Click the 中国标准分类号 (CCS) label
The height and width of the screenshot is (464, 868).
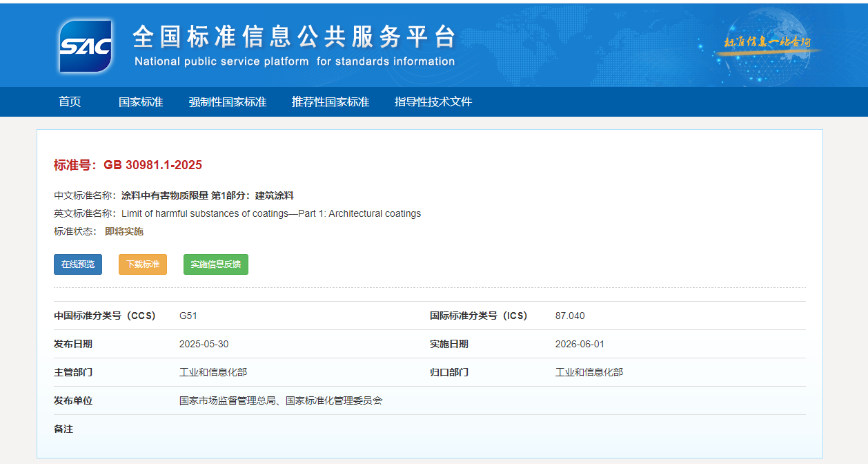pyautogui.click(x=105, y=316)
